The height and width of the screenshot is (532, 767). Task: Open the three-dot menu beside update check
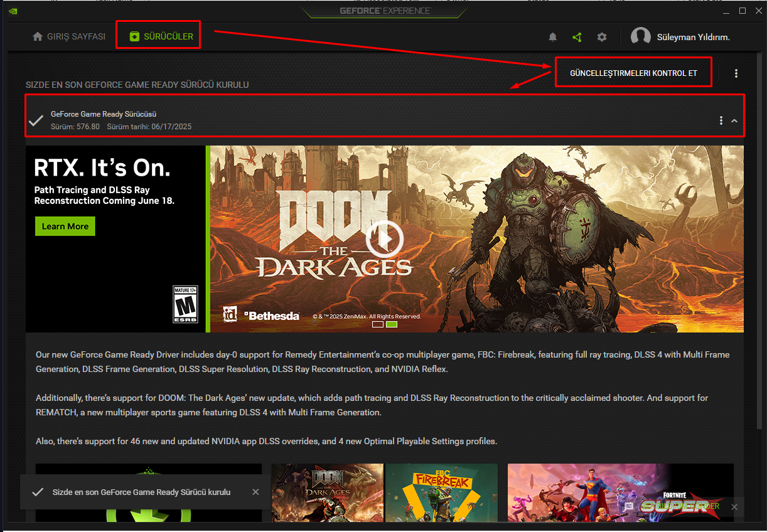coord(736,73)
